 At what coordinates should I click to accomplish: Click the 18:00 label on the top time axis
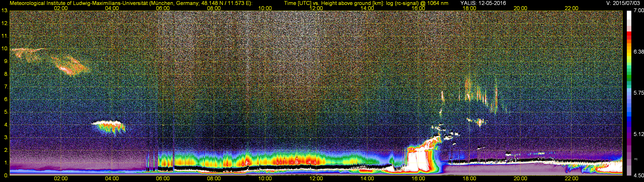469,8
